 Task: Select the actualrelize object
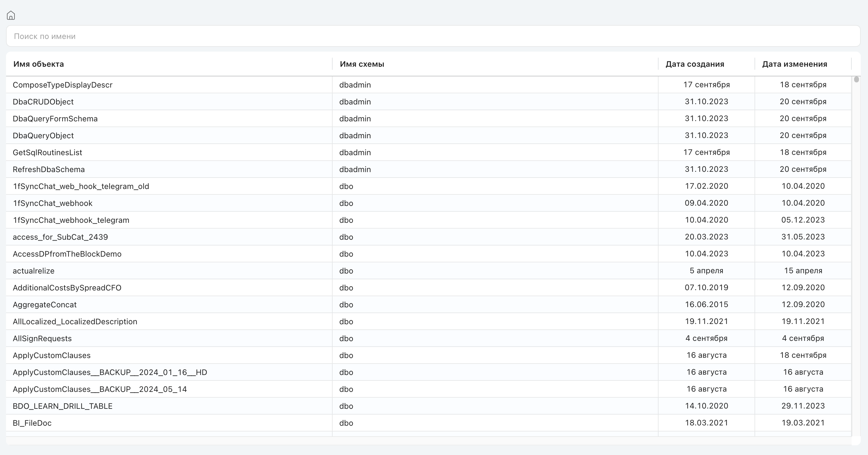coord(34,271)
